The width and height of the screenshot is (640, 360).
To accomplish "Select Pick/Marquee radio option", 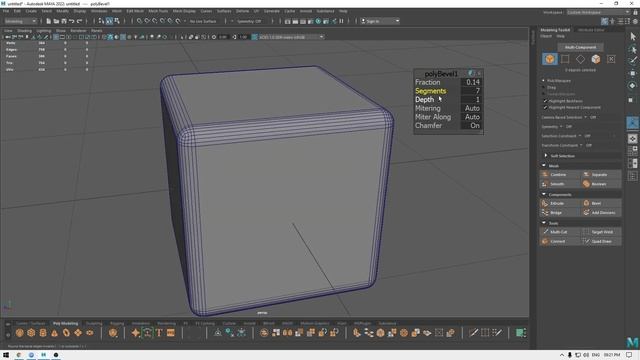I will point(544,81).
